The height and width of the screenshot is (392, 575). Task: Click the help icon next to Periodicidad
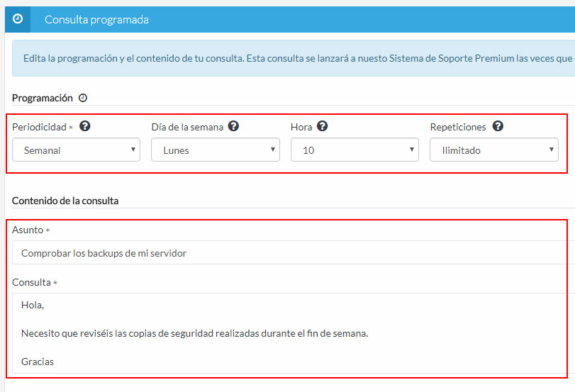(85, 127)
